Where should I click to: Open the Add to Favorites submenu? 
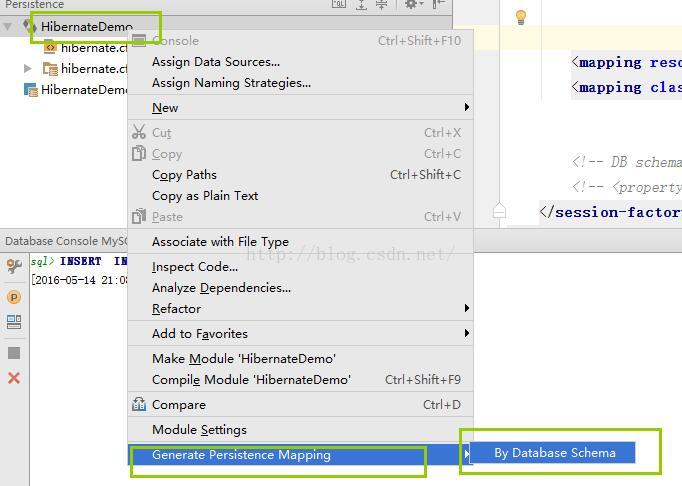coord(300,334)
